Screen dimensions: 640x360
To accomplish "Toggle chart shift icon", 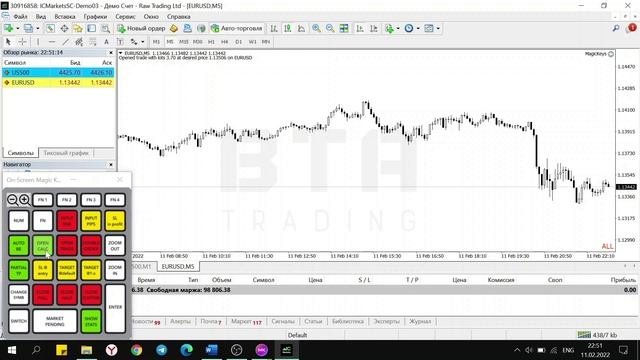I will click(373, 28).
